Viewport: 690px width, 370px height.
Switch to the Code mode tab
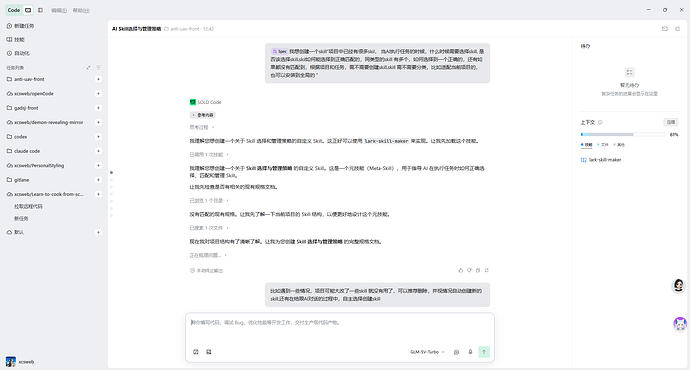(x=14, y=10)
